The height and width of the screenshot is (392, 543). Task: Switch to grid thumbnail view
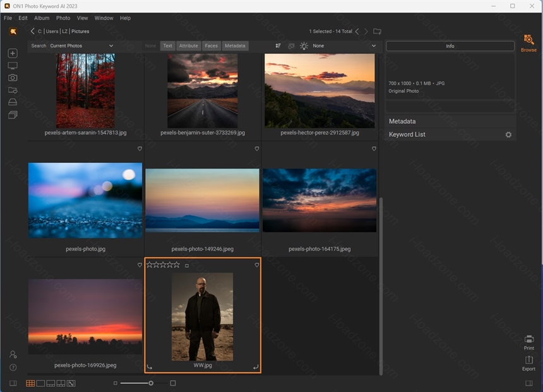(x=30, y=383)
